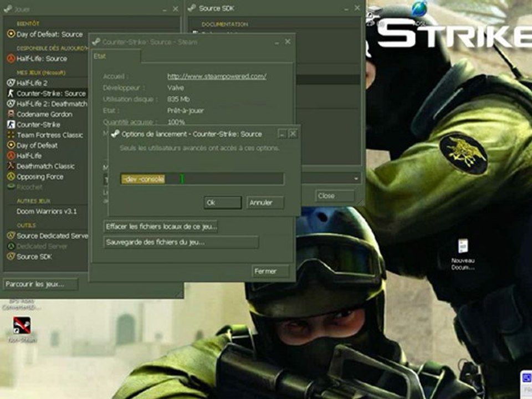Select Opposing Force name in the list

pos(40,177)
